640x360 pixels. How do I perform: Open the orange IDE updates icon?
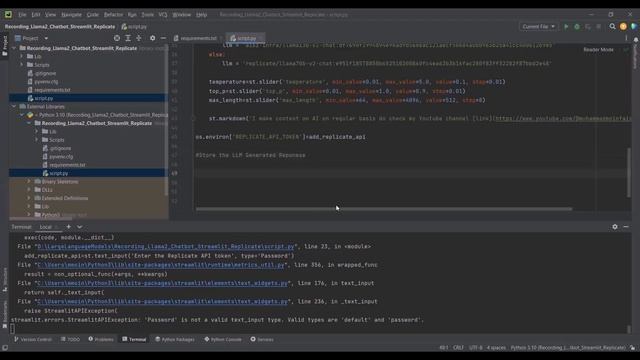tap(623, 27)
